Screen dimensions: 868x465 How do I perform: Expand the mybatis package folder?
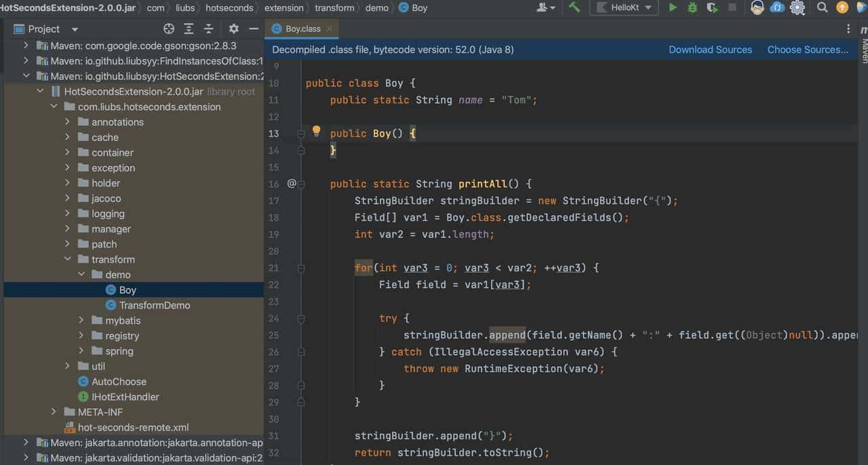click(x=81, y=321)
